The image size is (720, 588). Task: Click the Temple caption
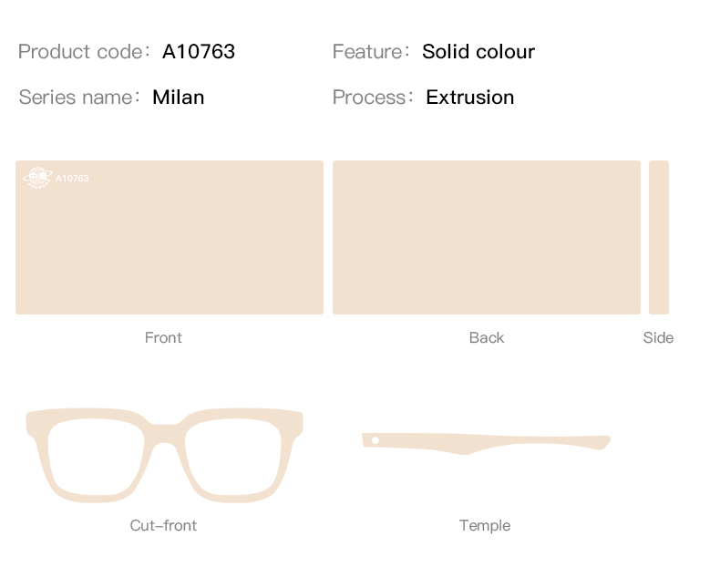pos(485,525)
